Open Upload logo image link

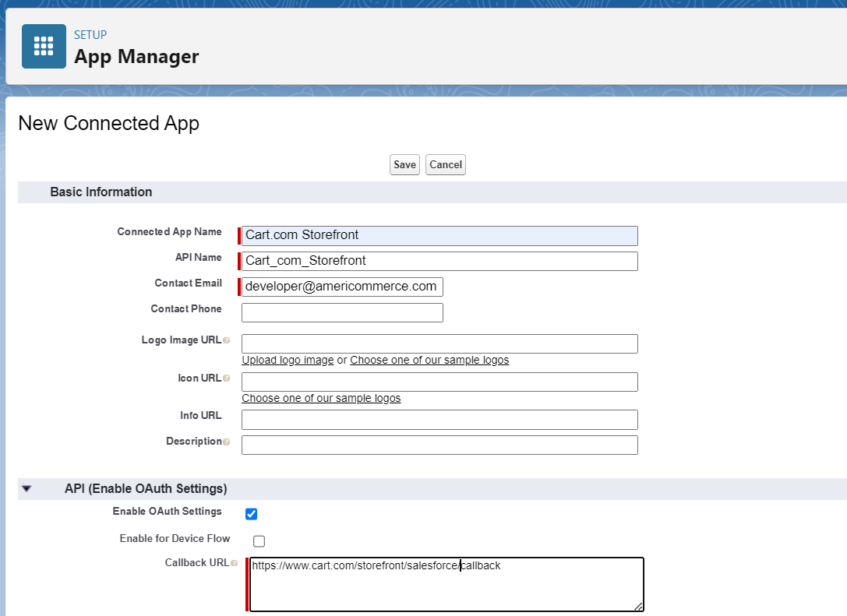pos(288,360)
